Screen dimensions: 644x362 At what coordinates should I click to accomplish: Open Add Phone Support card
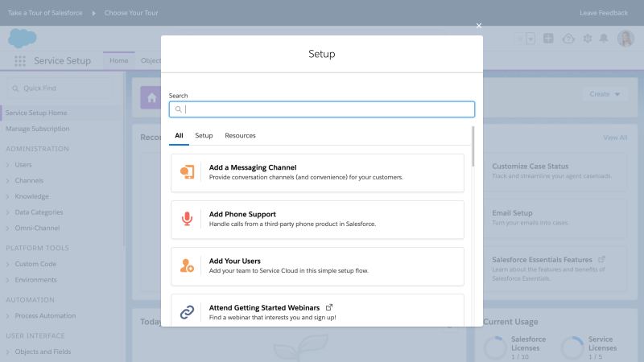coord(317,220)
